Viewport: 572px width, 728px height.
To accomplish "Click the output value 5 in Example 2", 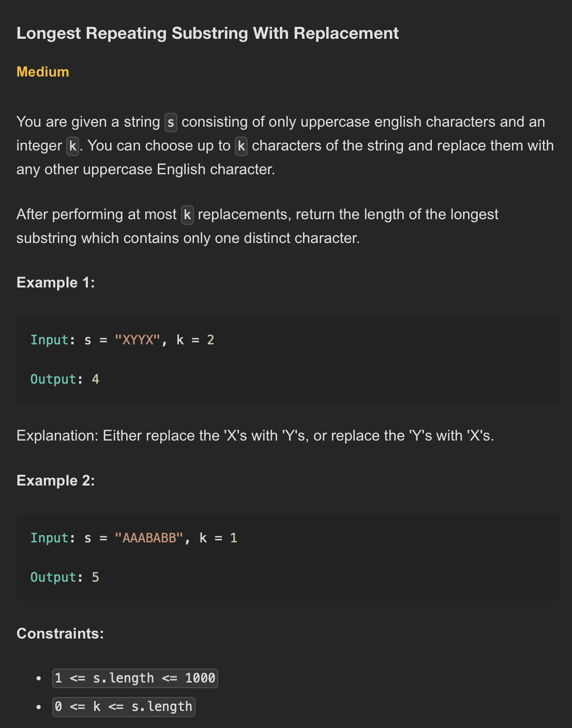I will tap(96, 578).
